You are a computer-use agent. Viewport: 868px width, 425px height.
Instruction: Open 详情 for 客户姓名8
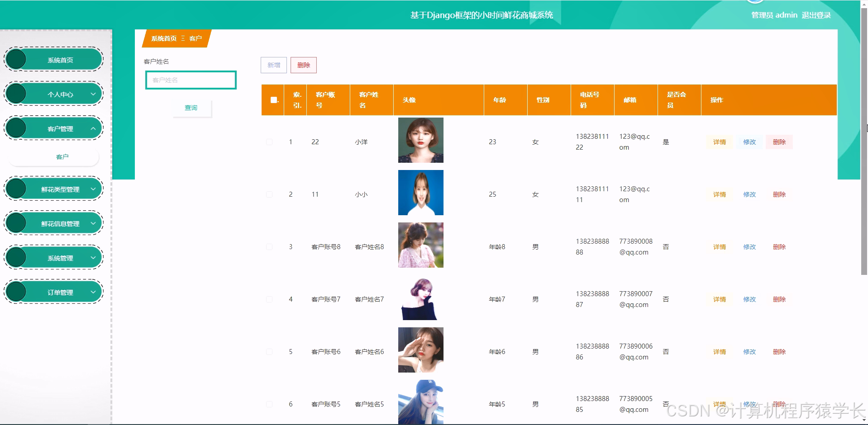click(720, 247)
